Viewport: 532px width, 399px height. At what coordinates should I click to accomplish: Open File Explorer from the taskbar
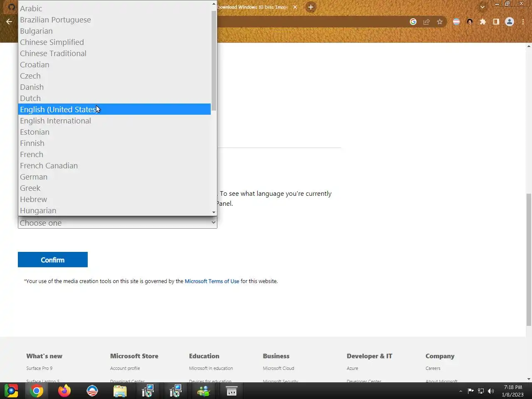click(x=120, y=391)
